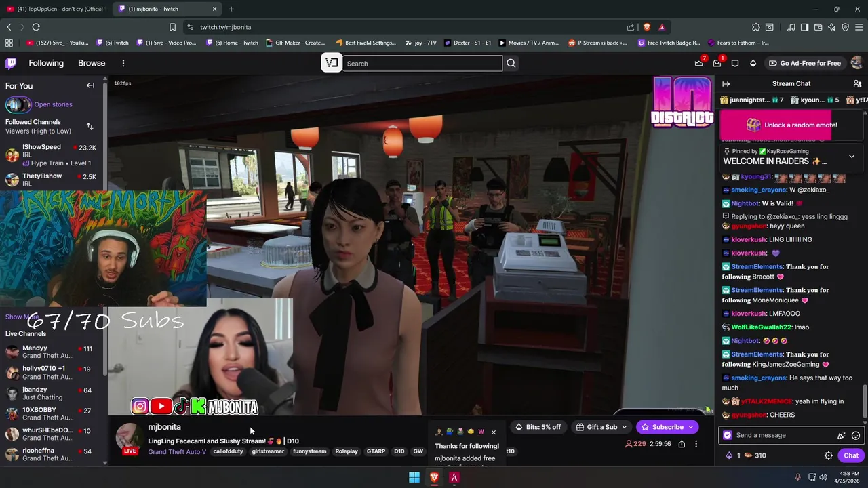Click the browser address bar URL

coord(225,27)
